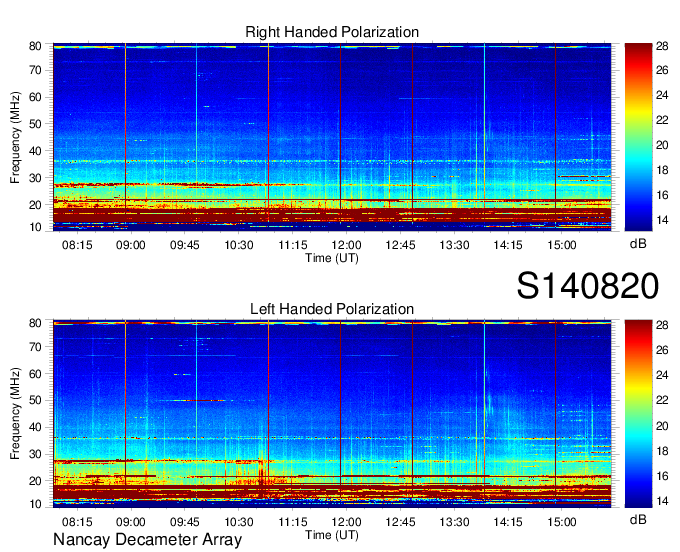Select the S140820 date label

click(x=588, y=285)
